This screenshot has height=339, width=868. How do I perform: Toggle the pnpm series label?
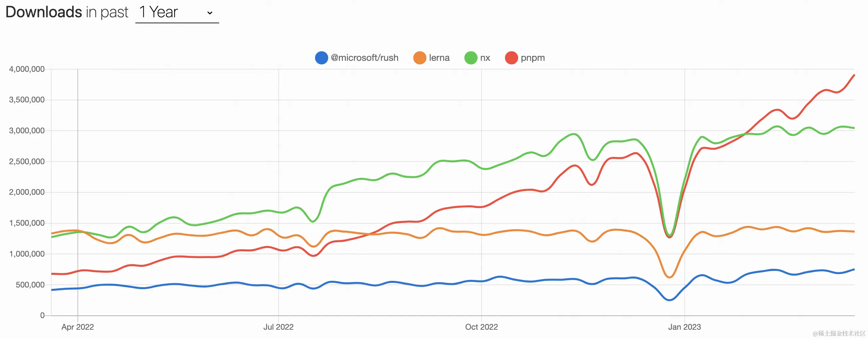[x=532, y=58]
